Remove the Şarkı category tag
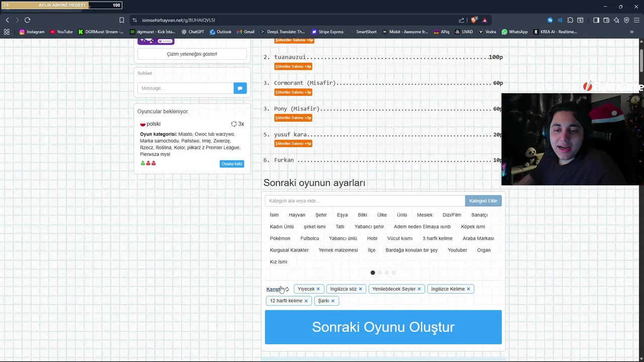644x362 pixels. pyautogui.click(x=333, y=301)
